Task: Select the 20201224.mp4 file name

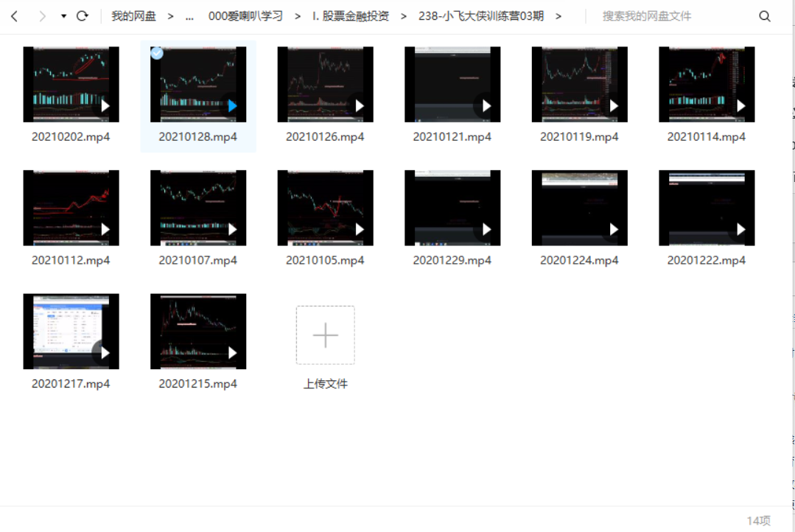Action: (x=580, y=260)
